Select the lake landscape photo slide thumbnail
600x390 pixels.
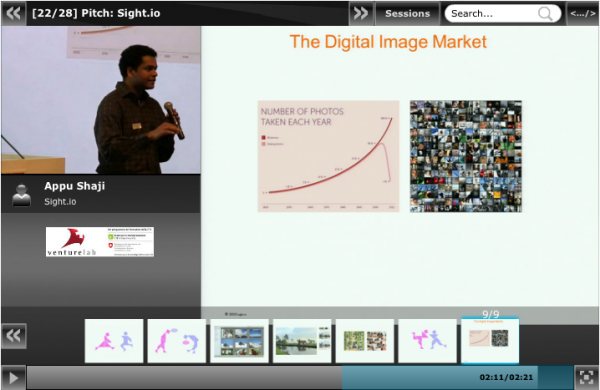coord(302,341)
